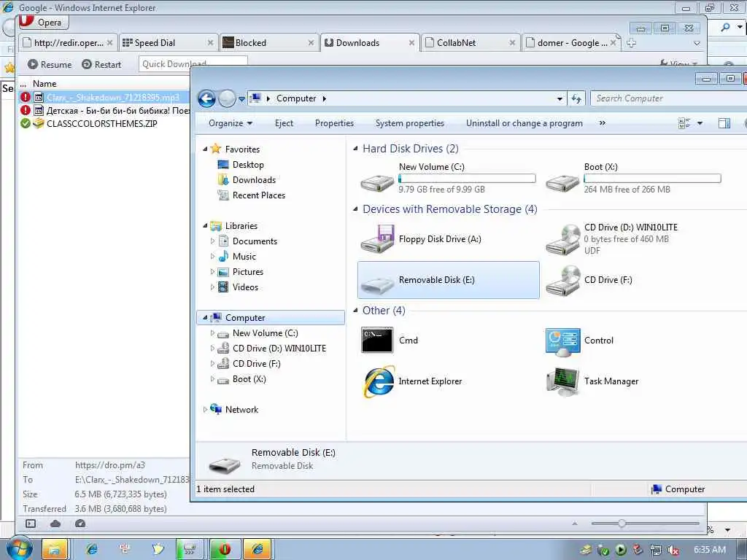Select Boot (X:) in navigation tree

pyautogui.click(x=249, y=379)
